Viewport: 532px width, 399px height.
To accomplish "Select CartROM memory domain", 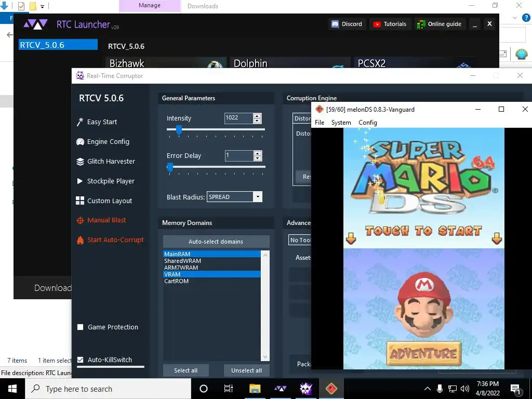I will tap(212, 281).
